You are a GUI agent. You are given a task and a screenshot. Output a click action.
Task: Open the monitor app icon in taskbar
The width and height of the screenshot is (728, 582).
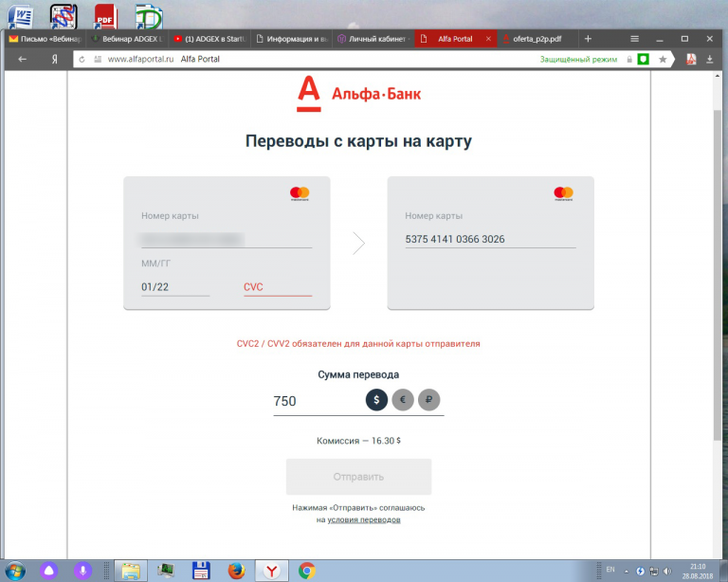166,571
